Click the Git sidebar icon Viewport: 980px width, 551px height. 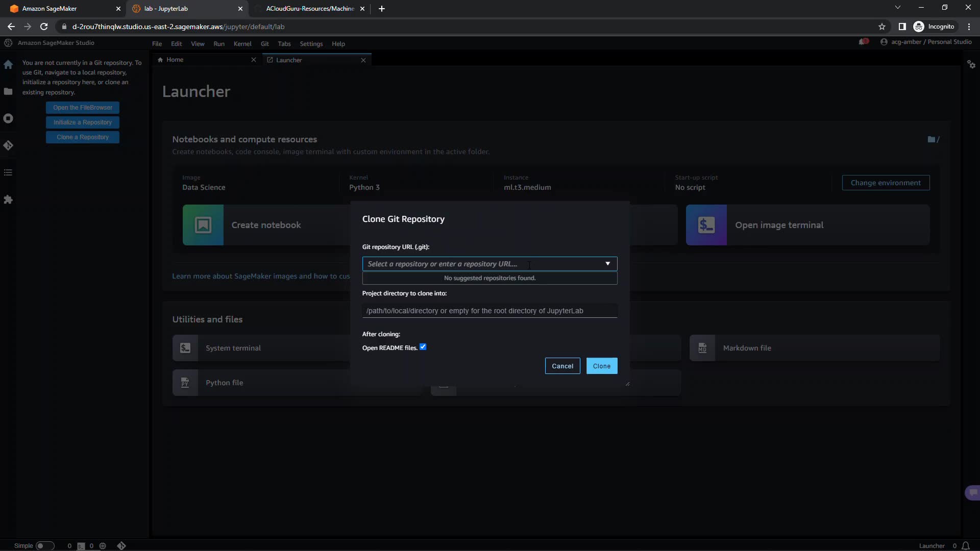tap(8, 145)
